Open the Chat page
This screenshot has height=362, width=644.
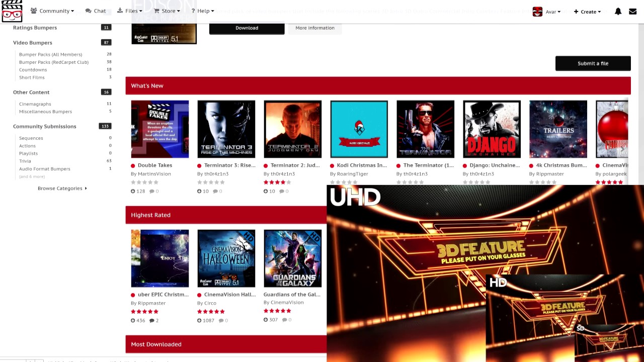click(96, 11)
